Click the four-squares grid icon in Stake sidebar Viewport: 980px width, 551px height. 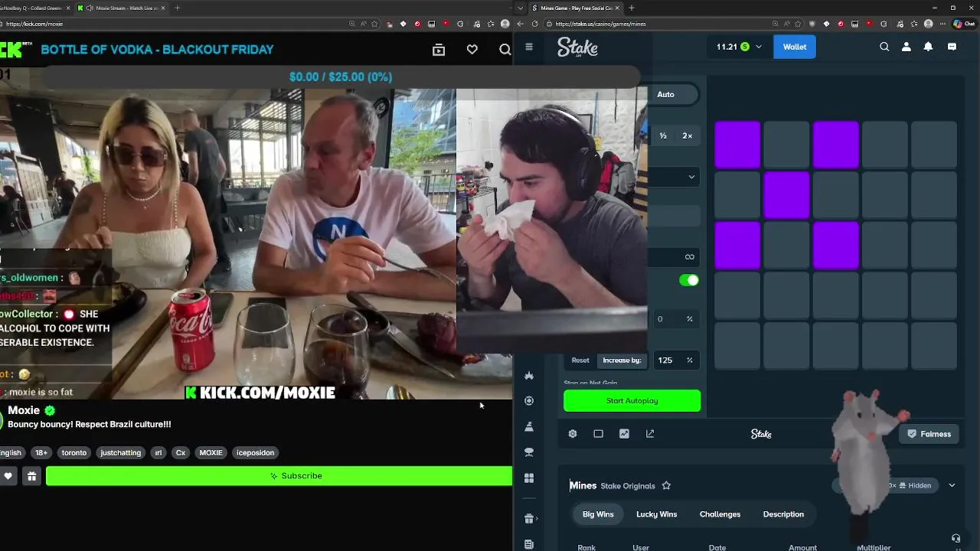(x=529, y=478)
